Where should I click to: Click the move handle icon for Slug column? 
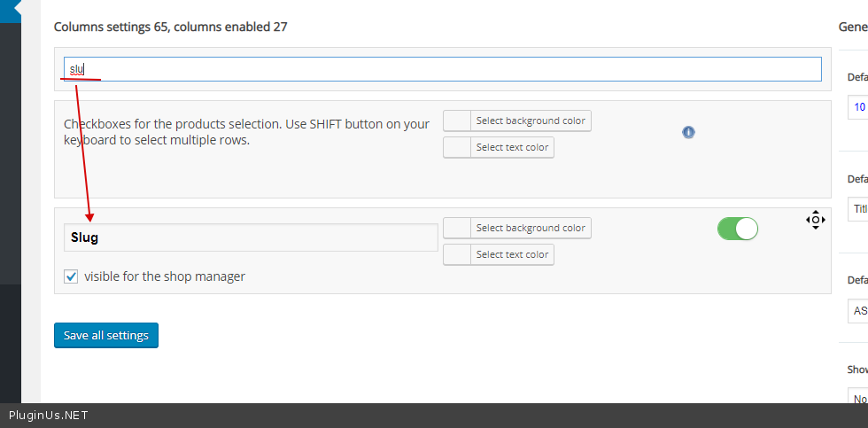pos(815,219)
